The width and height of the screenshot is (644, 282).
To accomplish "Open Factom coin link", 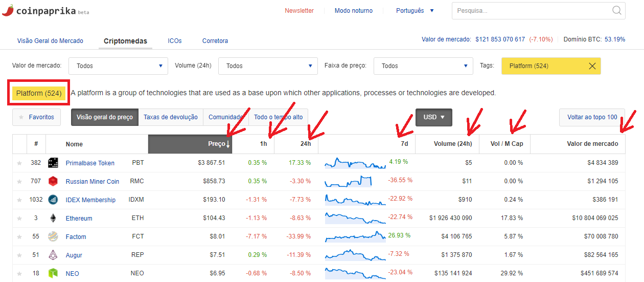I will [76, 237].
